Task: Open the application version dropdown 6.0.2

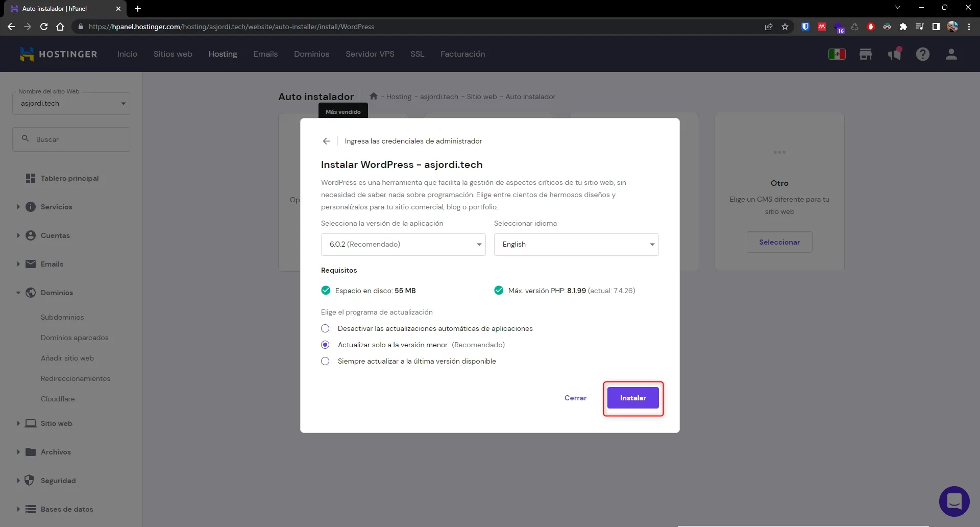Action: pyautogui.click(x=403, y=245)
